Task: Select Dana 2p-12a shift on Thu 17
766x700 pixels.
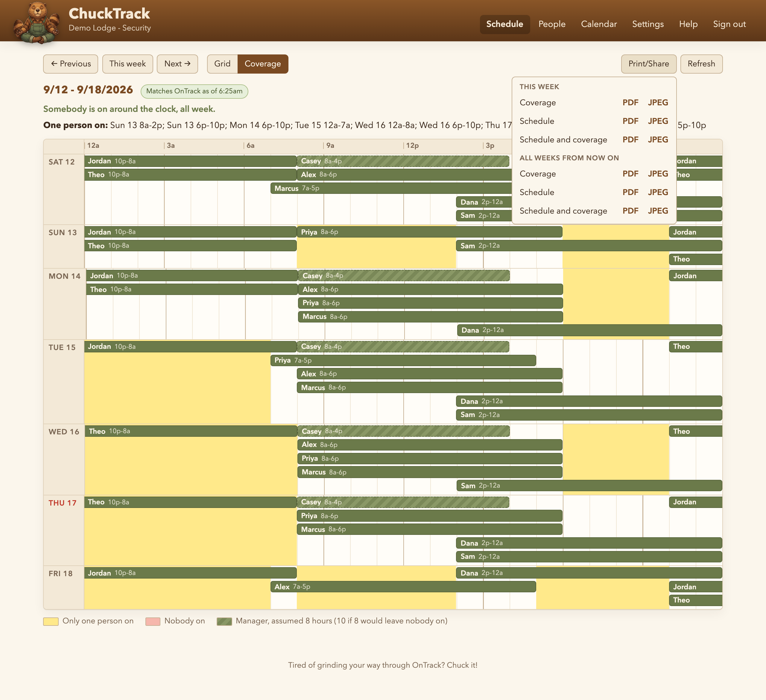Action: click(x=589, y=543)
